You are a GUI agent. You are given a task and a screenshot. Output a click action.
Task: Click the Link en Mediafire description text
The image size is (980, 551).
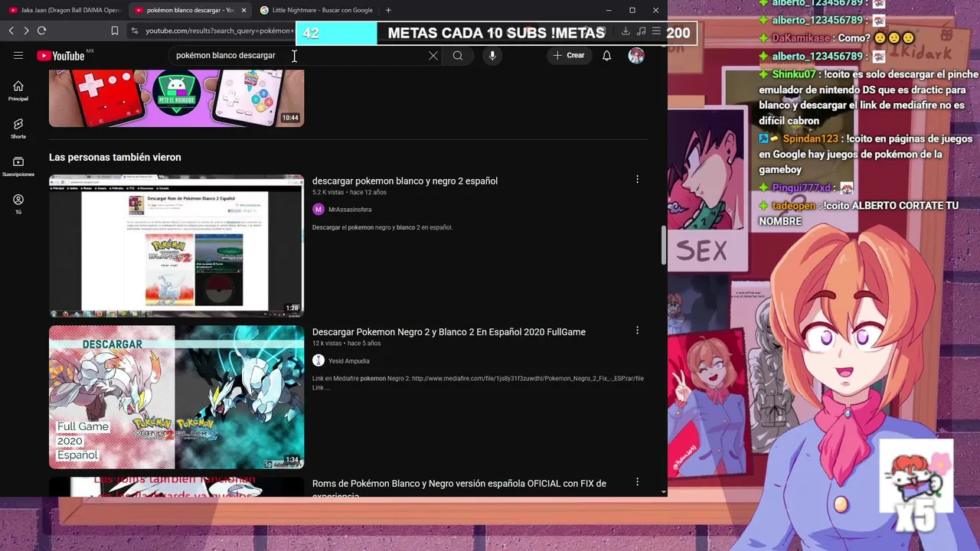pyautogui.click(x=478, y=383)
